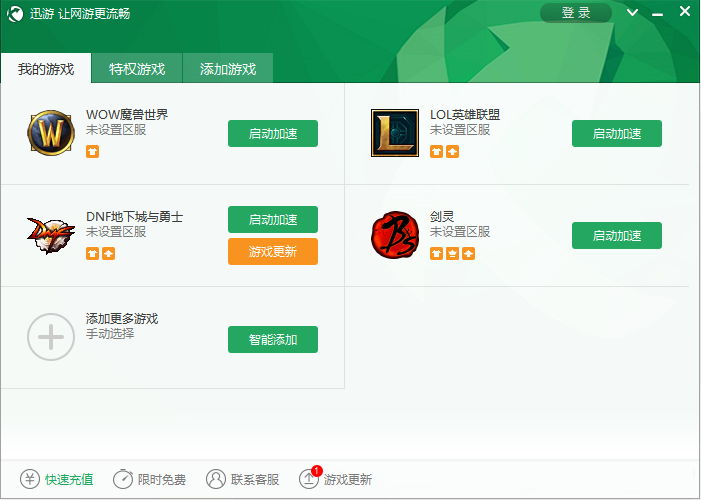The width and height of the screenshot is (701, 500).
Task: Click the crown badge under 剑灵
Action: pos(452,254)
